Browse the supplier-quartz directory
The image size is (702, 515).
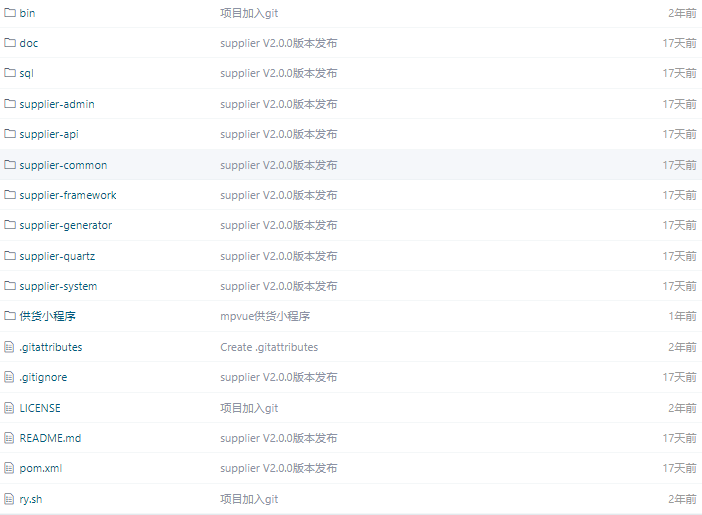[57, 256]
